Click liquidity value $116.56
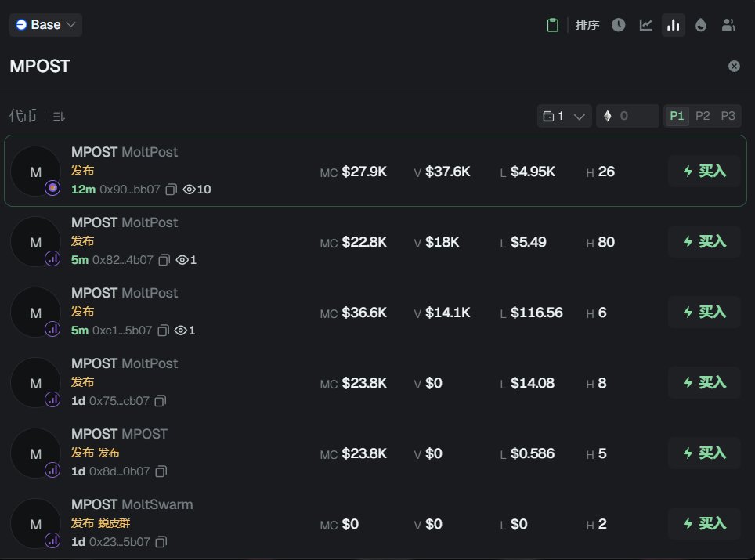 tap(536, 313)
